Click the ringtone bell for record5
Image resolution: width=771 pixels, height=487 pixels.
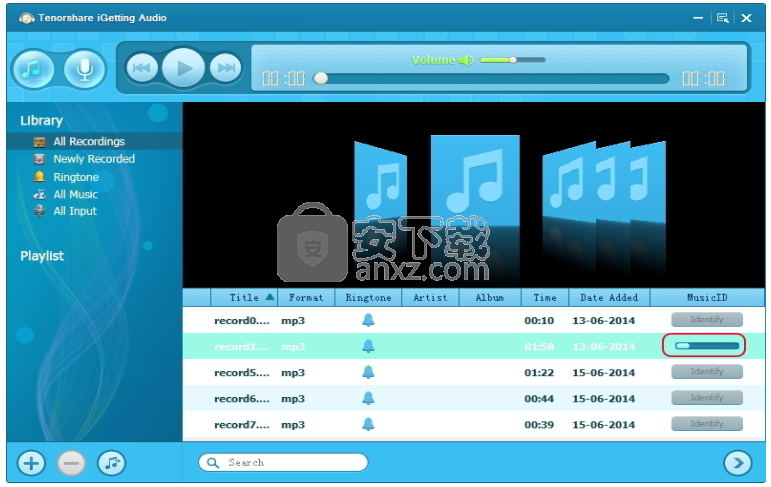click(368, 372)
